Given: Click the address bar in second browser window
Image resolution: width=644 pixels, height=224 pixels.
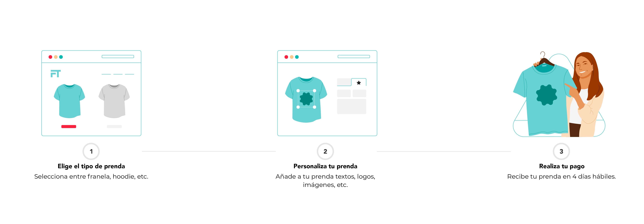Looking at the screenshot, I should click(x=354, y=56).
